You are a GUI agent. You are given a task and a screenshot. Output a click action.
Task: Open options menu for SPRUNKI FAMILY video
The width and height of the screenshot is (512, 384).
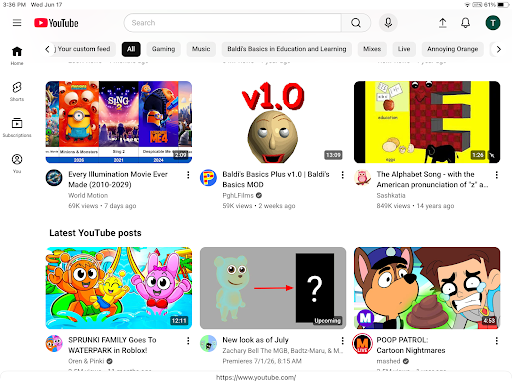tap(188, 340)
